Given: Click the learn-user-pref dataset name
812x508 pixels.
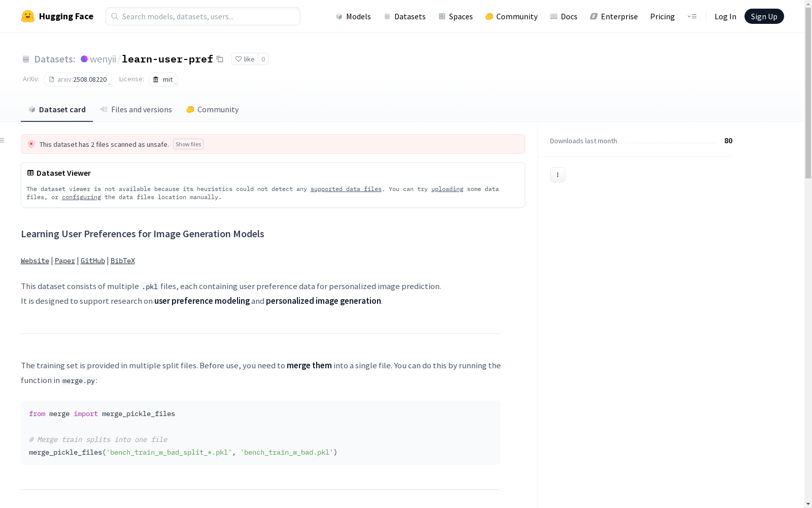Looking at the screenshot, I should point(167,59).
